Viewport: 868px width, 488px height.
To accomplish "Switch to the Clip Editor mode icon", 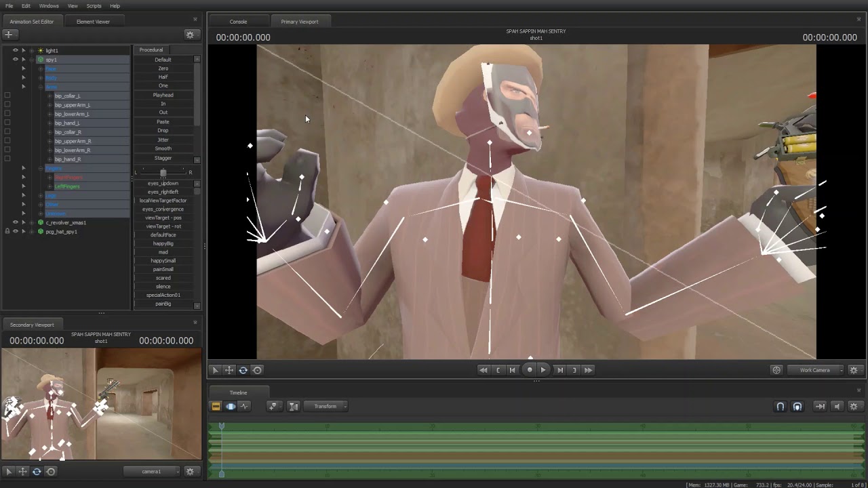I will click(216, 407).
